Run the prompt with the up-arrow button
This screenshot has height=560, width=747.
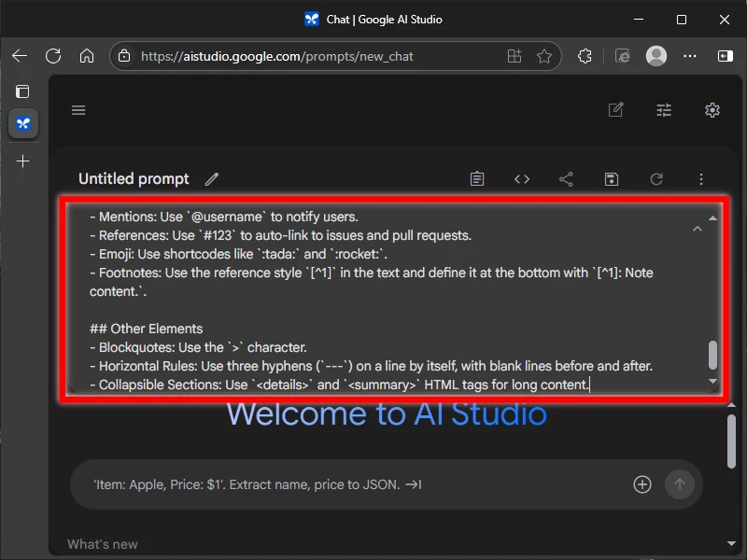pyautogui.click(x=680, y=484)
